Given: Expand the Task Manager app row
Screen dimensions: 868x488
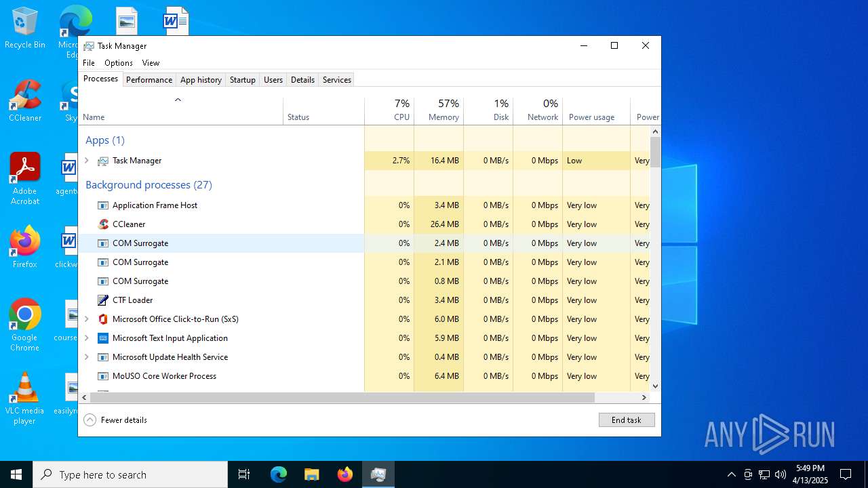Looking at the screenshot, I should pos(87,161).
